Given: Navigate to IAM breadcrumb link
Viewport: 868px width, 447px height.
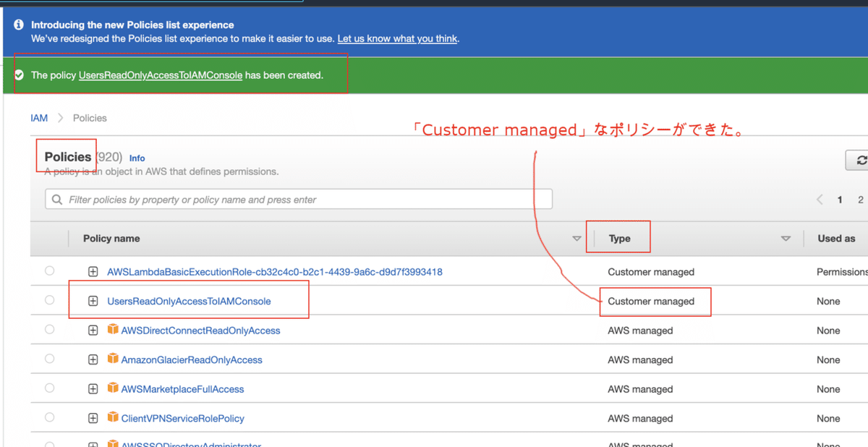Looking at the screenshot, I should [x=39, y=118].
